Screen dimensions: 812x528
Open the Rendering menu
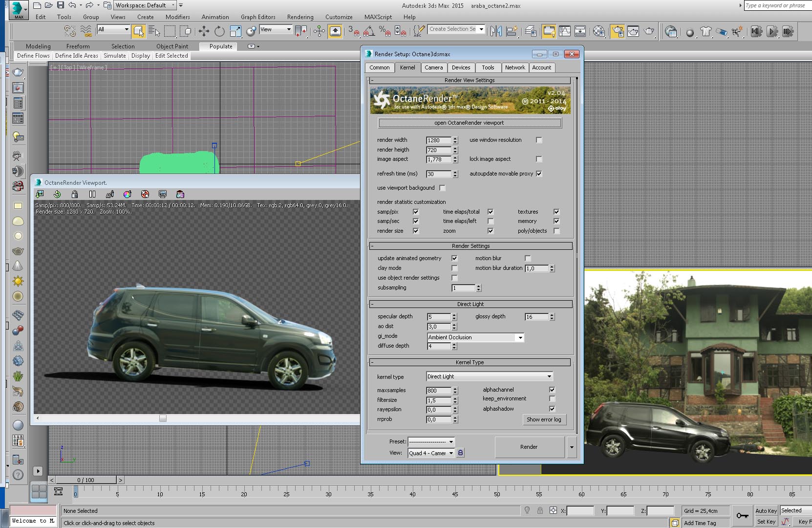coord(300,17)
